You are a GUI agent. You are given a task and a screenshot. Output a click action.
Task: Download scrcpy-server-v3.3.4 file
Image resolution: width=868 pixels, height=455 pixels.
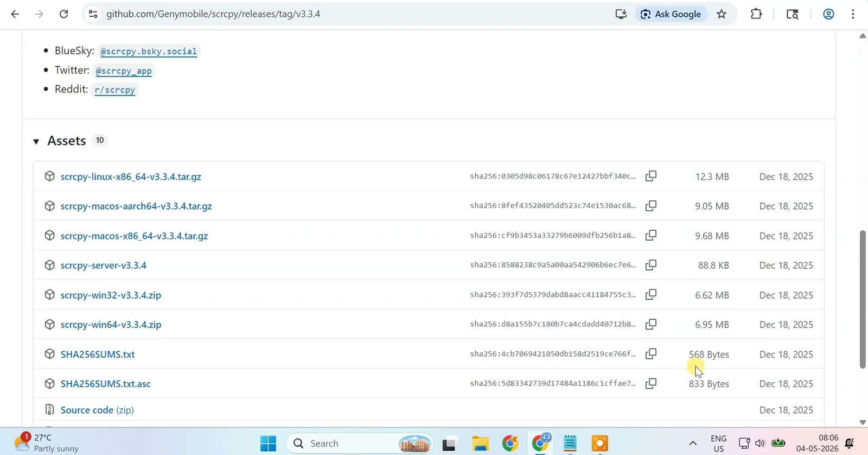tap(104, 266)
